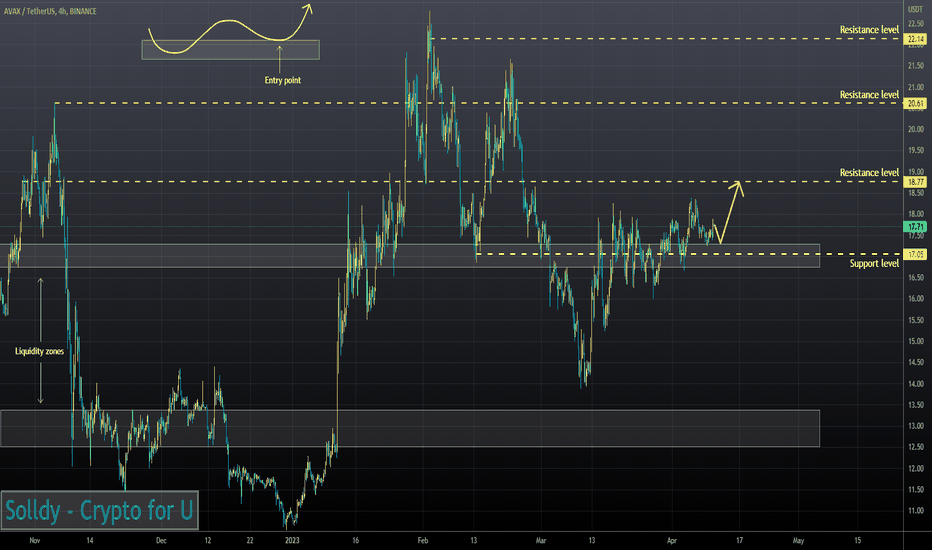932x550 pixels.
Task: Select the 20.61 resistance price tag
Action: tap(915, 103)
